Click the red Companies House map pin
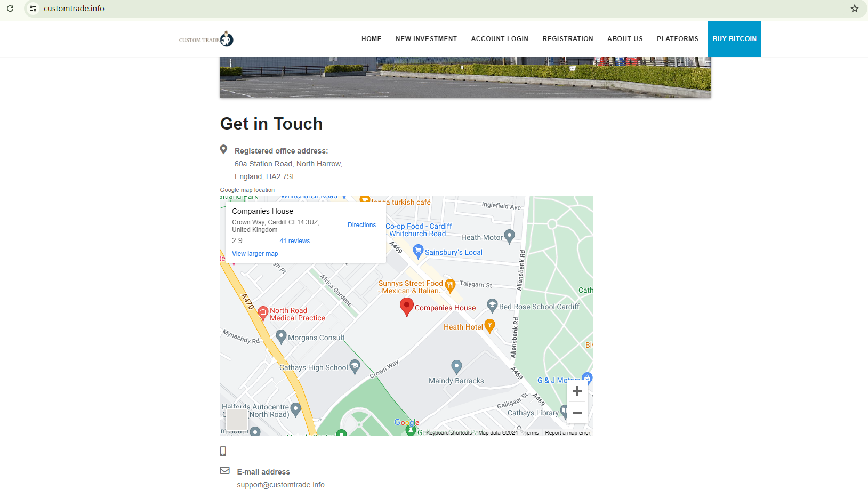Image resolution: width=868 pixels, height=498 pixels. pos(407,307)
